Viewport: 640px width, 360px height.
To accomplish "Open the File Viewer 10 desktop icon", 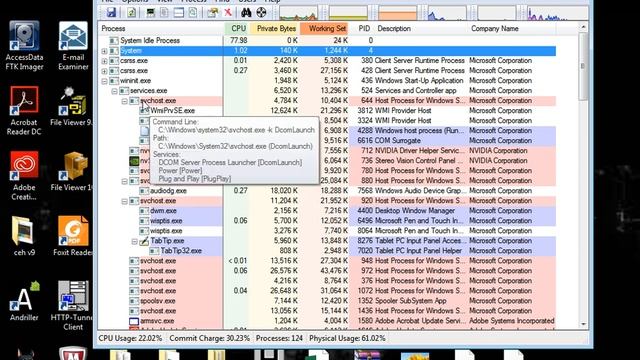I will 73,171.
